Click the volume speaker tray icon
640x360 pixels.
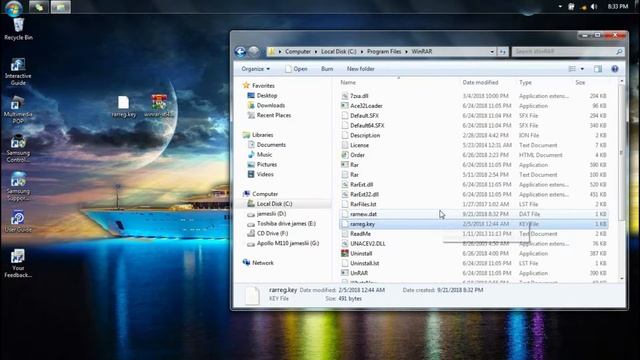[594, 7]
